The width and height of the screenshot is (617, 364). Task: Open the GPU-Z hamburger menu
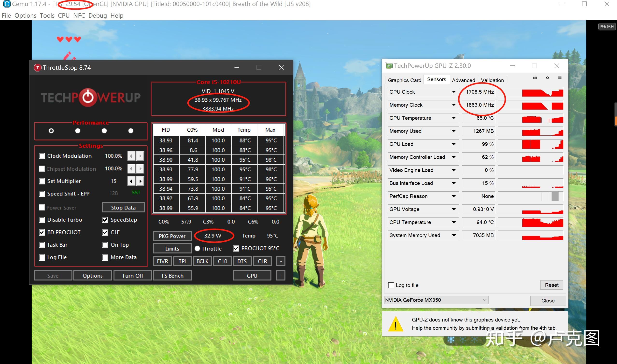tap(560, 78)
